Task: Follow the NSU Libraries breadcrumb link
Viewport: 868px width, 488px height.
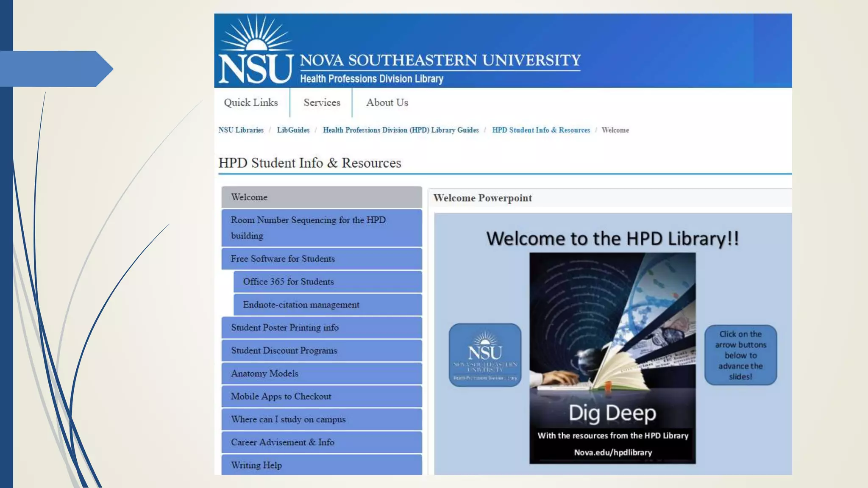Action: (241, 130)
